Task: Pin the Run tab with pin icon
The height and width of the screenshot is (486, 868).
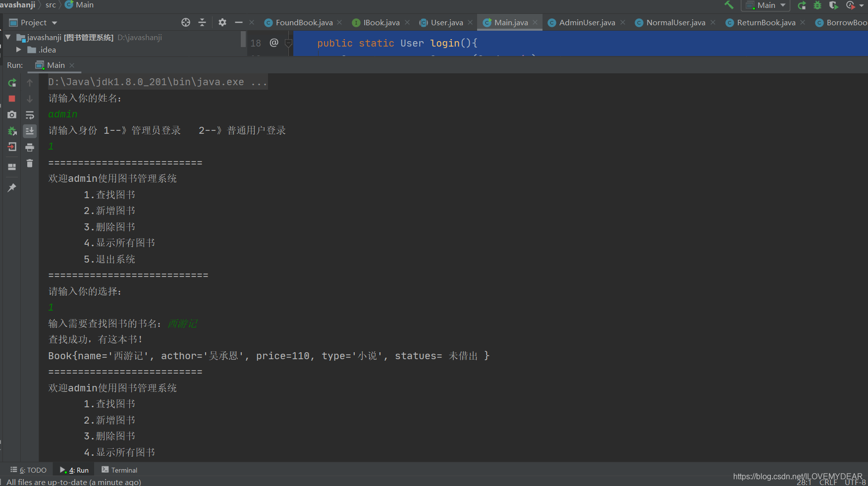Action: click(x=12, y=188)
